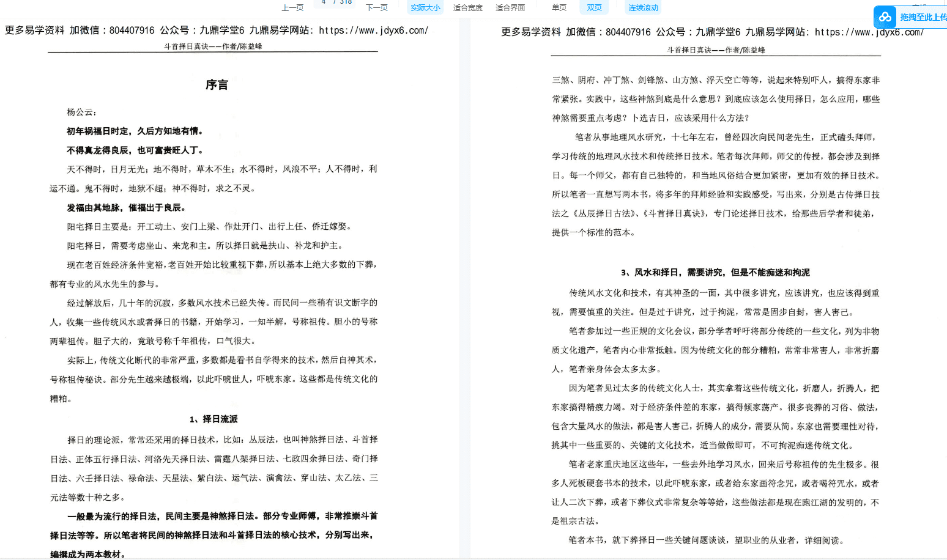Open the jdyx6.com URL on left page

click(x=373, y=30)
